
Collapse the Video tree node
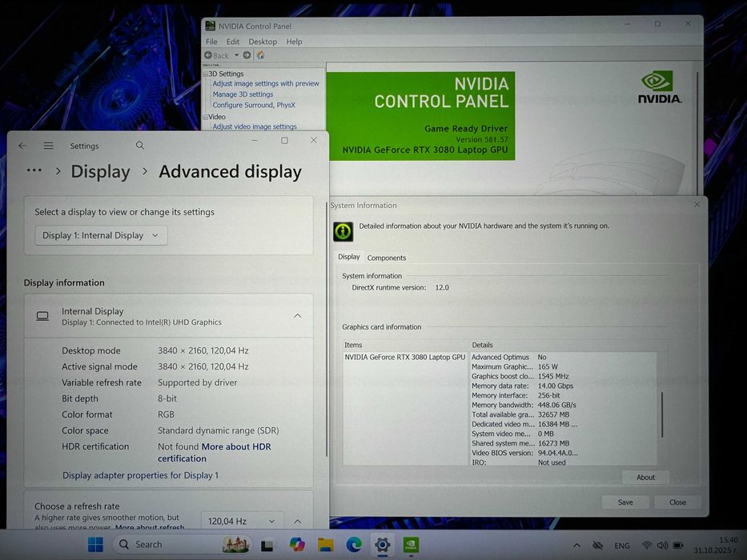coord(206,117)
